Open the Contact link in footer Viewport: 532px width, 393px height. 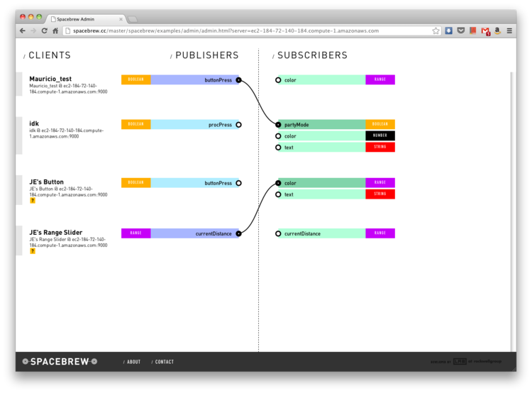coord(162,362)
